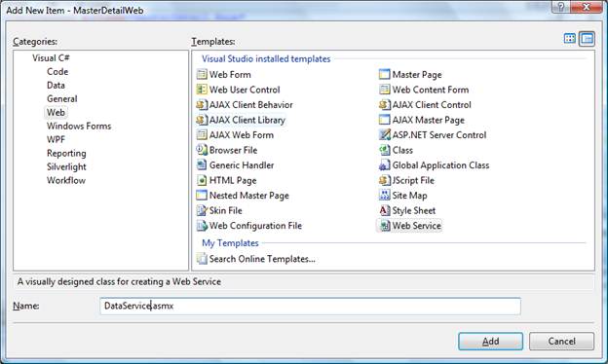Open the Silverlight category
The height and width of the screenshot is (364, 608).
pos(66,166)
